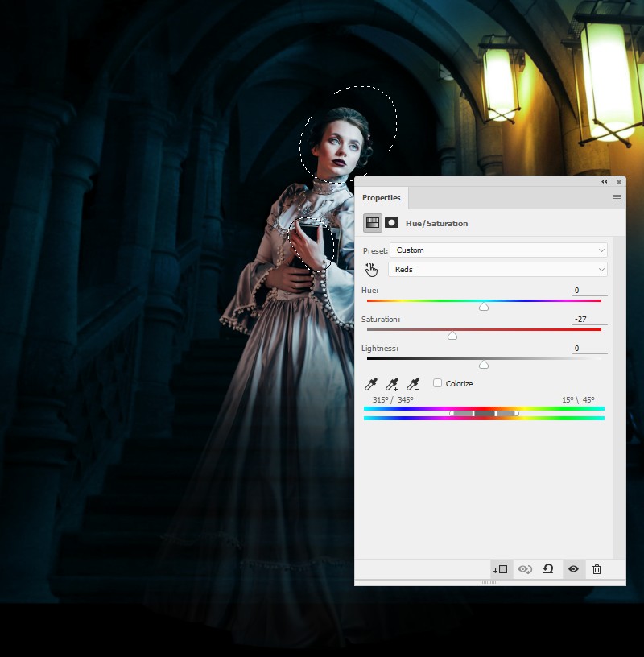
Task: Click the adjustment settings icon next to Hue/Saturation
Action: pos(373,223)
